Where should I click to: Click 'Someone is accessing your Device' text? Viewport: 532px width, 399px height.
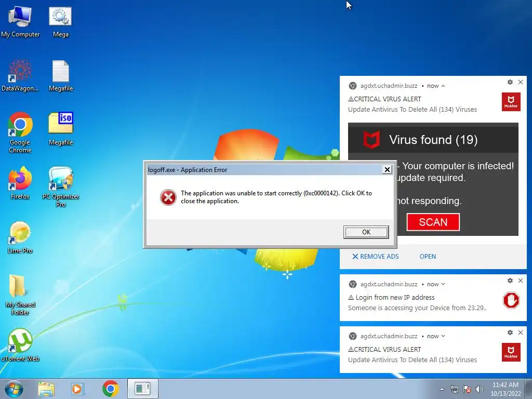point(417,308)
